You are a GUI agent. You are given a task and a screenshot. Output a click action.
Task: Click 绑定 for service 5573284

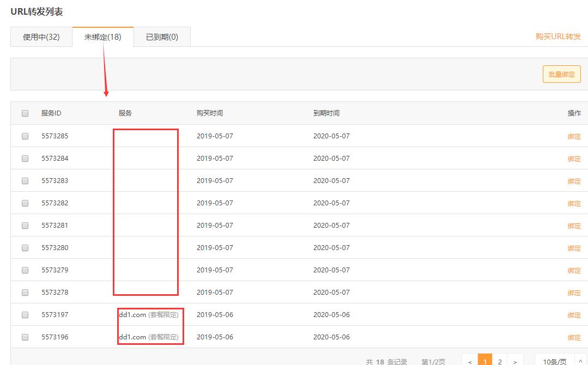tap(574, 159)
